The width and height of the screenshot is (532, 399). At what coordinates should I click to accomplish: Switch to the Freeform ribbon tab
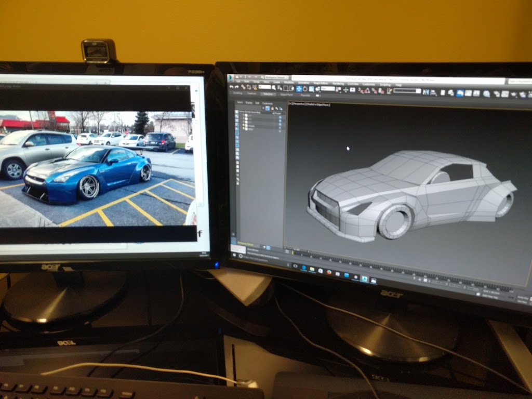[252, 94]
